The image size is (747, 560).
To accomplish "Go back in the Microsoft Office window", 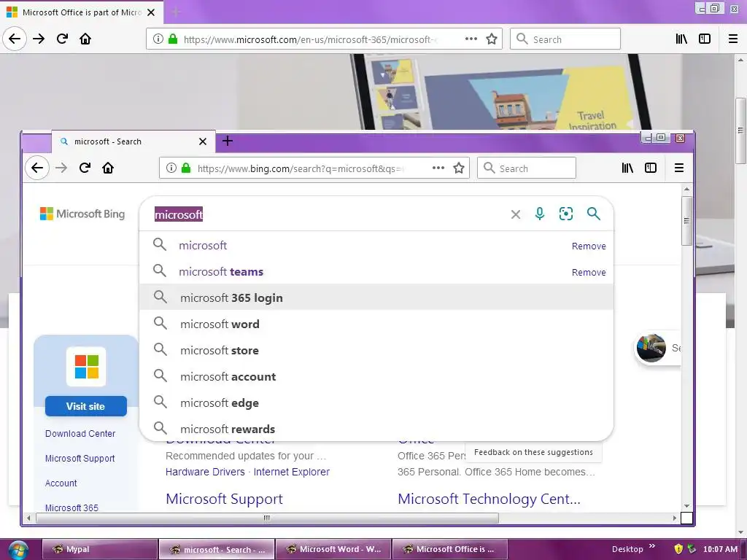I will (x=15, y=39).
